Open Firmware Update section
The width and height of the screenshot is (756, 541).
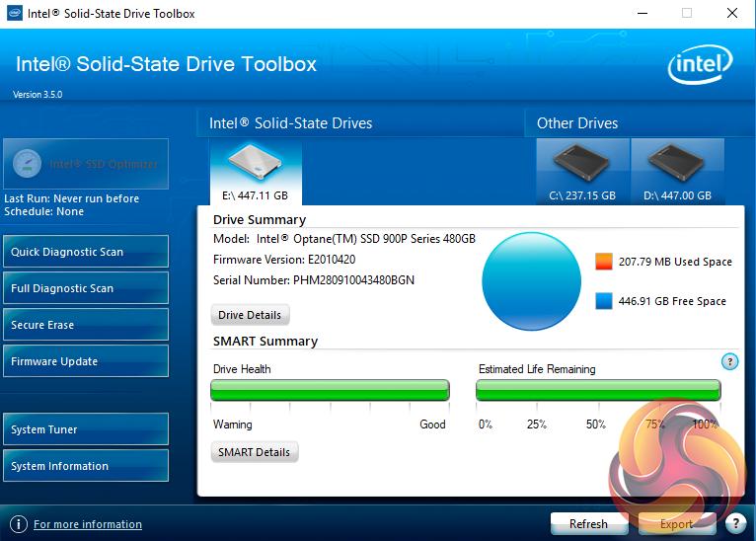tap(86, 361)
